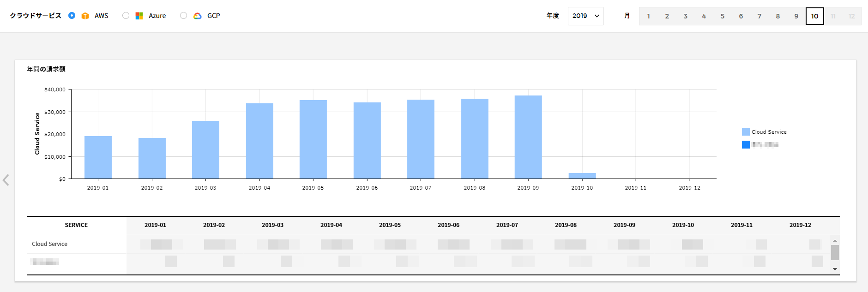Click the Cloud Service row label

coord(49,244)
